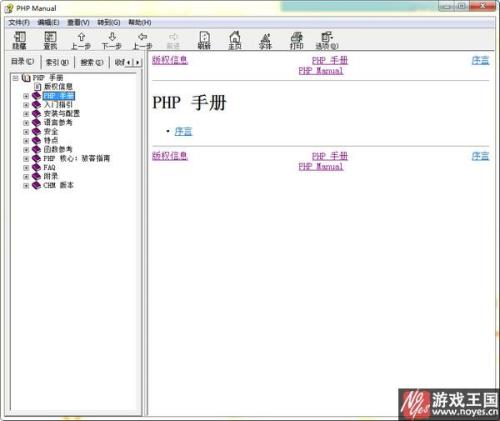Click the purple book icon for 特点
This screenshot has height=421, width=500.
coord(36,140)
